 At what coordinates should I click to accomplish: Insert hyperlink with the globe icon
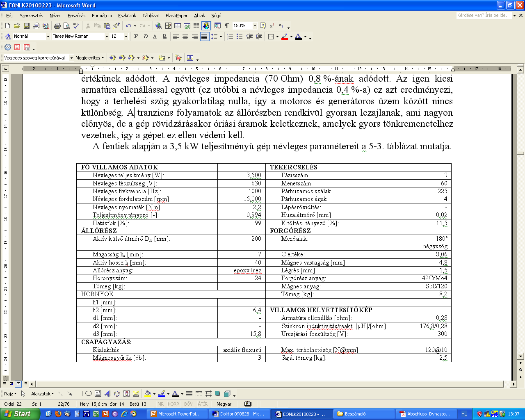[159, 26]
